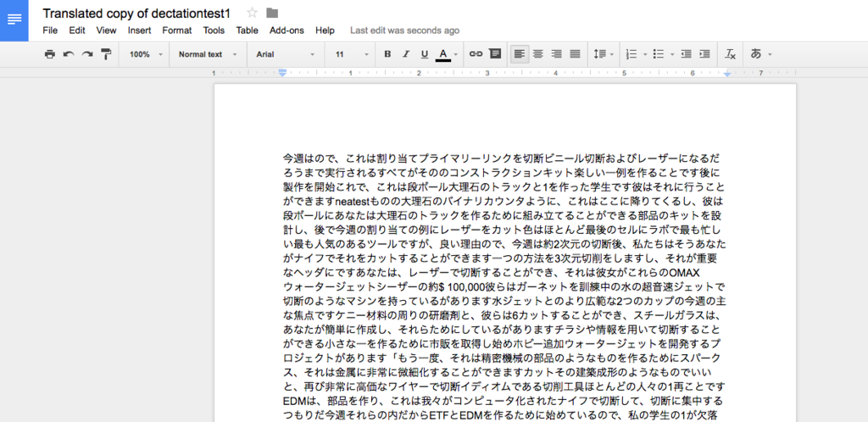The width and height of the screenshot is (868, 422).
Task: Open the View menu
Action: coord(106,31)
